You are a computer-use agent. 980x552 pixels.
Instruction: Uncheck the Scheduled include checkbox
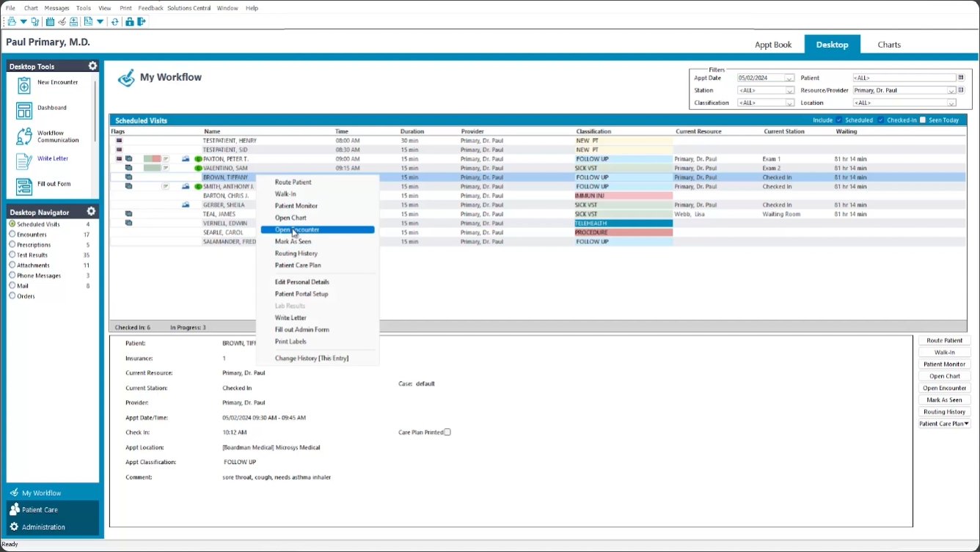(839, 120)
